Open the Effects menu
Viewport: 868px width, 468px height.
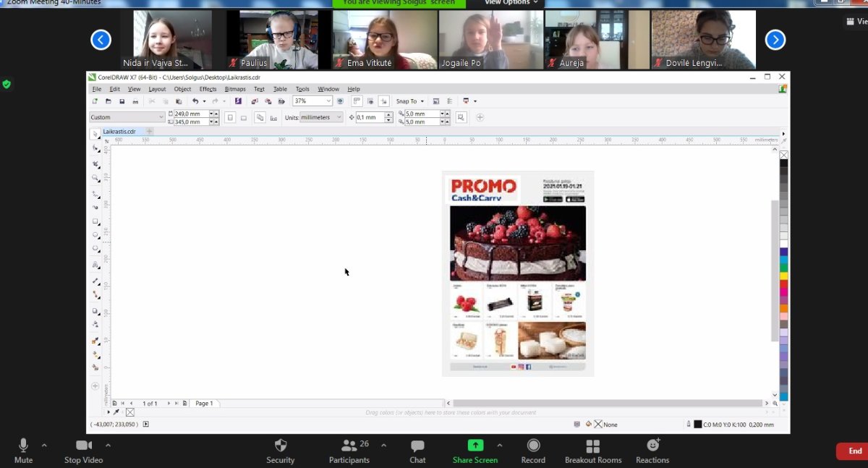[x=208, y=89]
